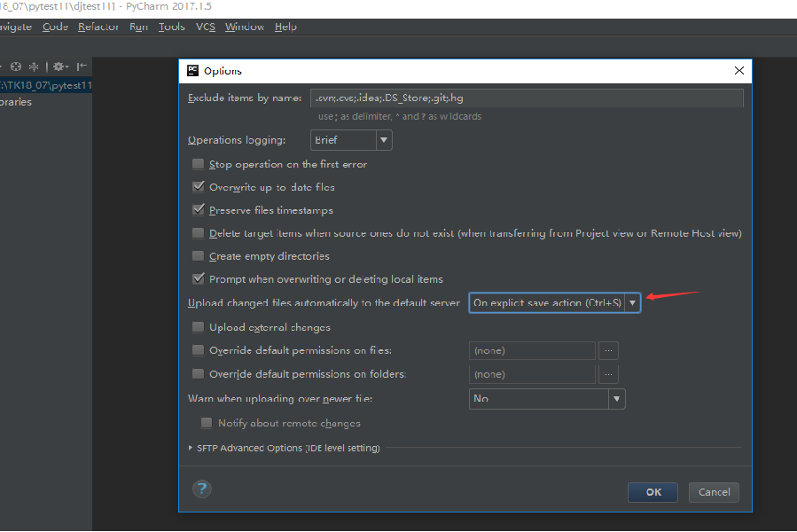Enable Delete target items when source missing
This screenshot has height=532, width=797.
pyautogui.click(x=199, y=233)
